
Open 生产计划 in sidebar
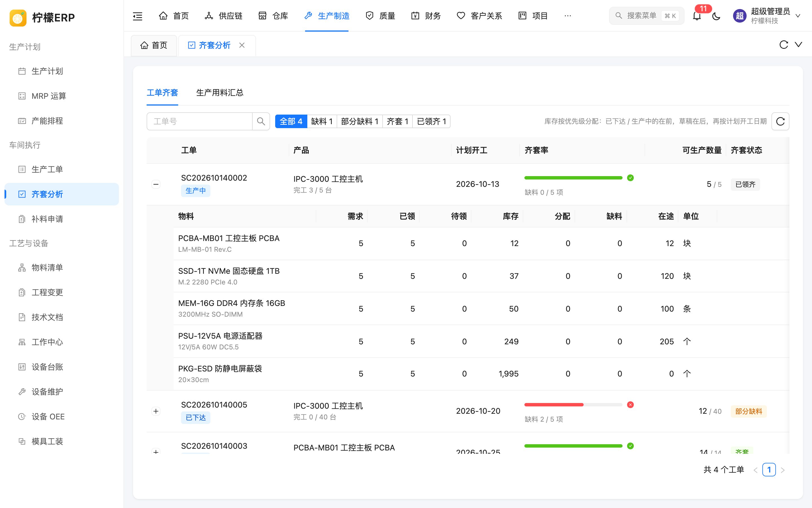point(62,71)
